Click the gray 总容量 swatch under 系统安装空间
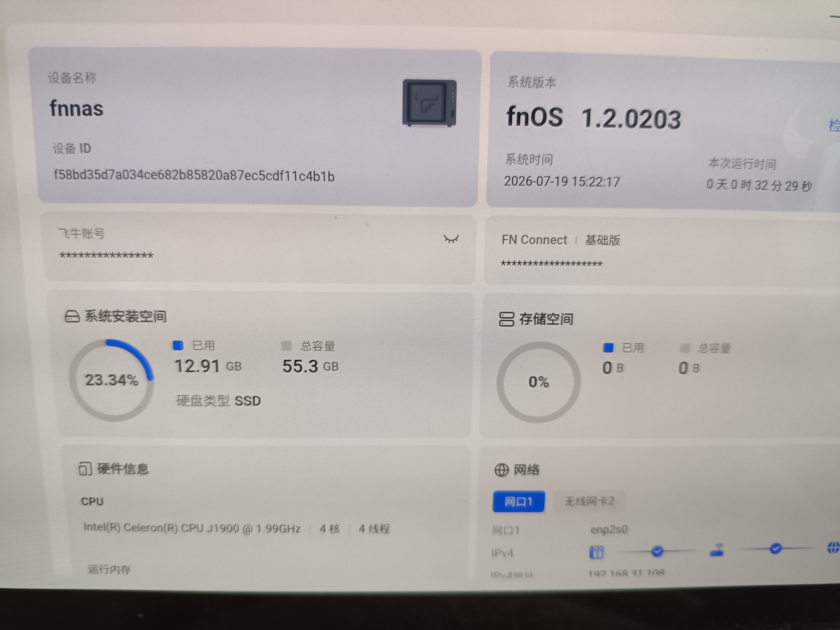The width and height of the screenshot is (840, 630). click(x=286, y=346)
